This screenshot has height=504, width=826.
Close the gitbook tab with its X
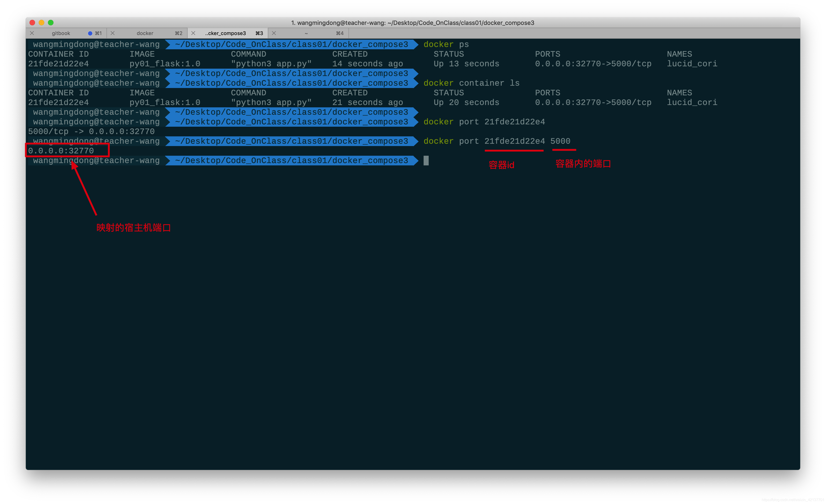coord(32,33)
